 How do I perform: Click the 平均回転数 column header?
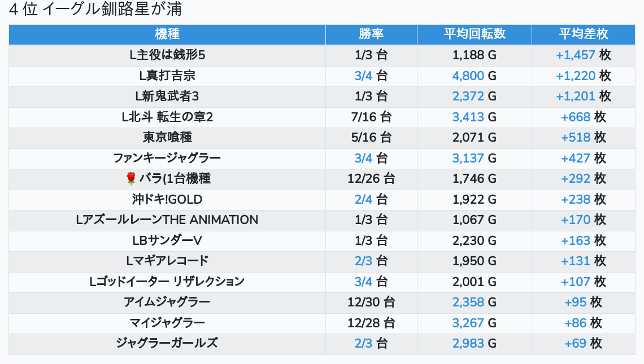tap(474, 34)
